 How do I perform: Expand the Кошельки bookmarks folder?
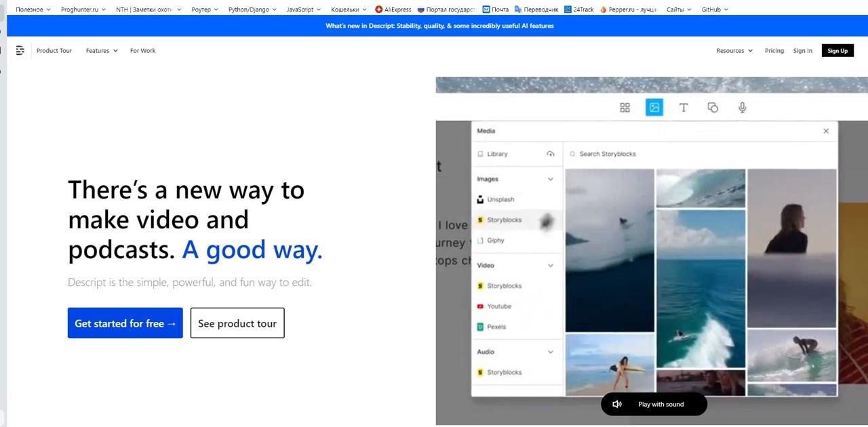coord(349,9)
